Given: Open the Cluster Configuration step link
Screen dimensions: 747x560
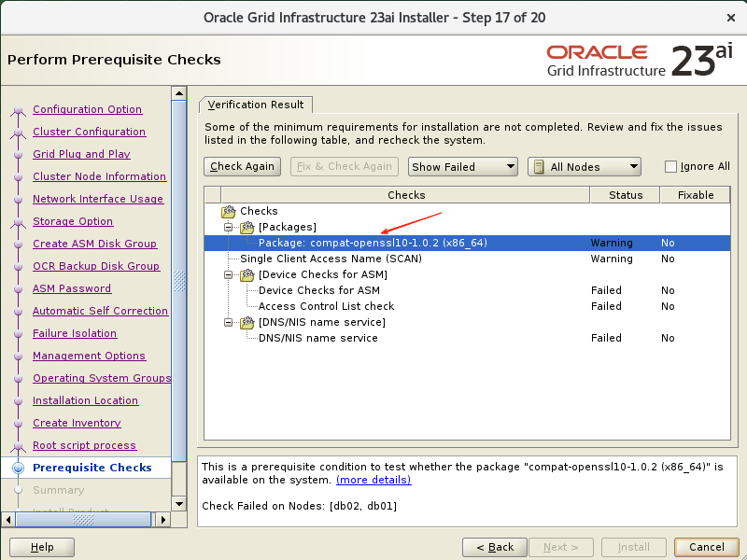Looking at the screenshot, I should click(89, 132).
